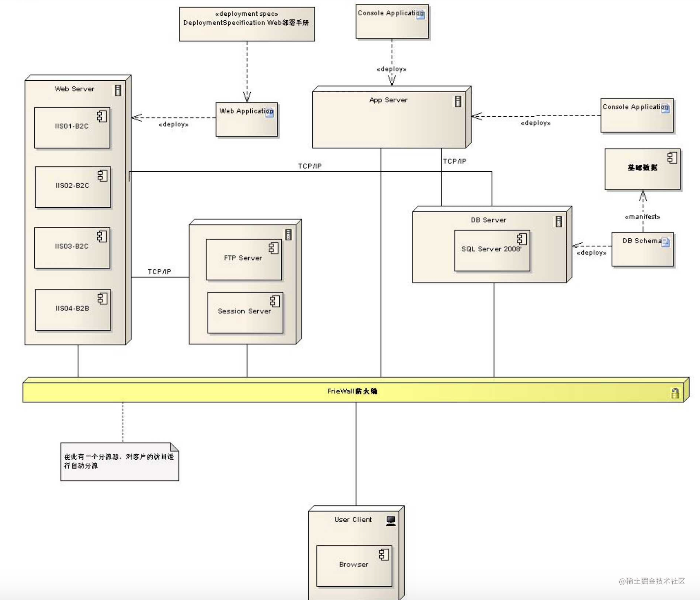Click the component icon on IIS01-B2C box

[102, 116]
